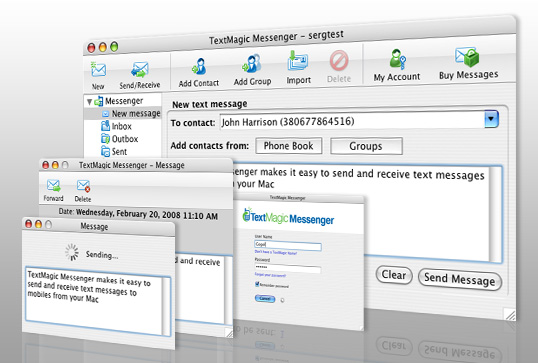Screen dimensions: 538x363
Task: Click the Add Contact toolbar icon
Action: [199, 67]
